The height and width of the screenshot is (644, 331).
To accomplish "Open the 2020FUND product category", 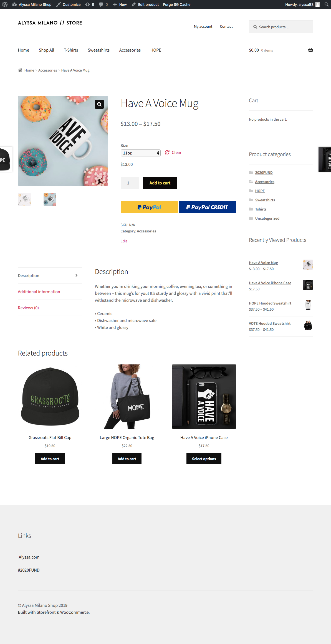I will (264, 173).
